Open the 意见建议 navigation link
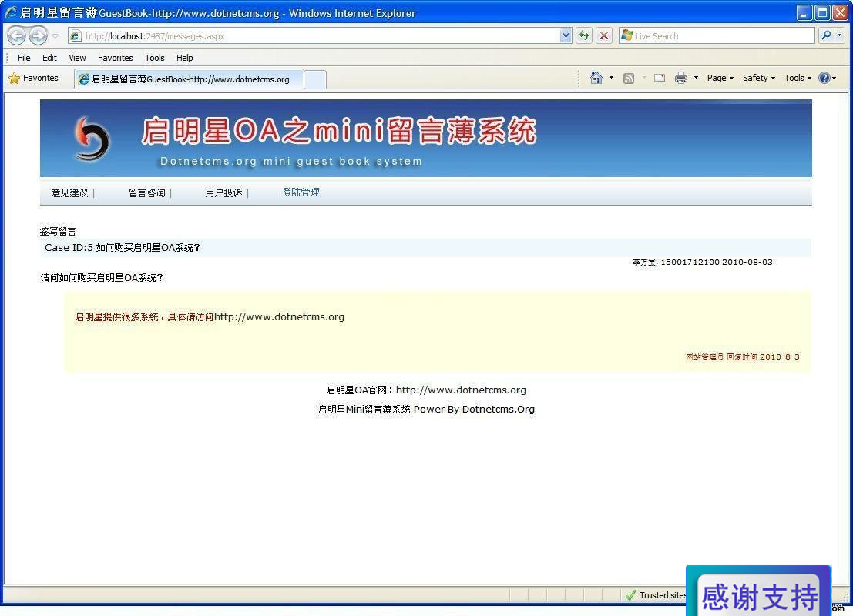The width and height of the screenshot is (853, 616). (69, 193)
